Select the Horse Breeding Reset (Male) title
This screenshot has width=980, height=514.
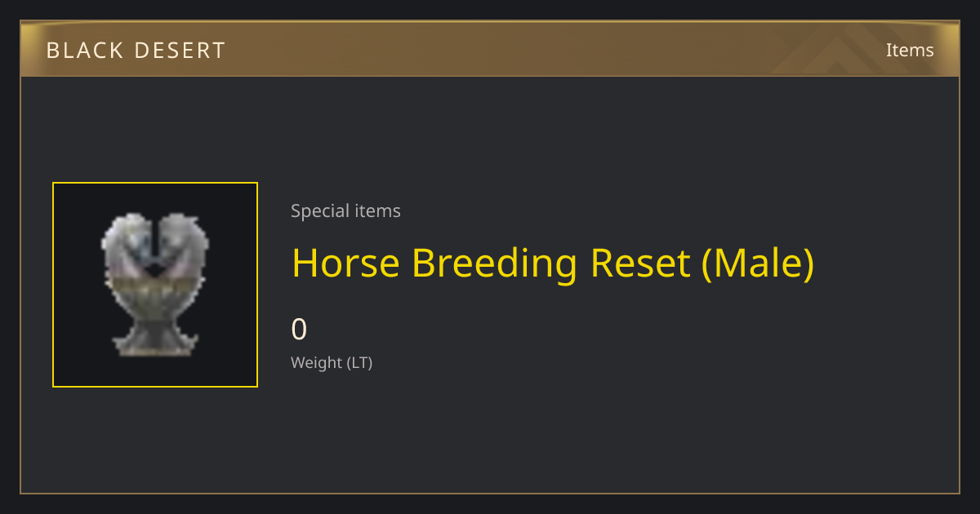(x=553, y=264)
